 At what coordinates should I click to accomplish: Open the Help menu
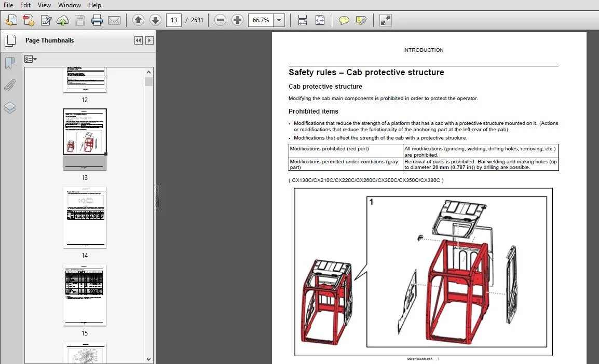[x=94, y=5]
